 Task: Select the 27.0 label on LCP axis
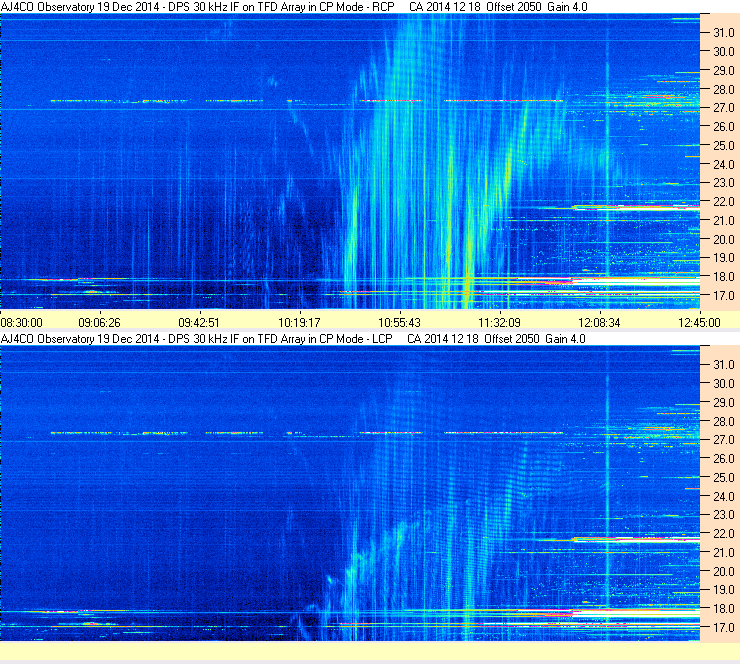[724, 440]
